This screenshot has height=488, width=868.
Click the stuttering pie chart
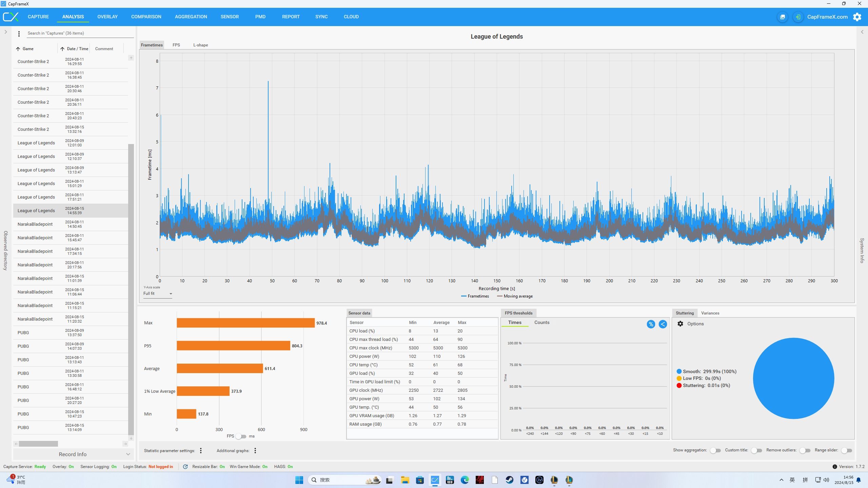click(x=793, y=378)
